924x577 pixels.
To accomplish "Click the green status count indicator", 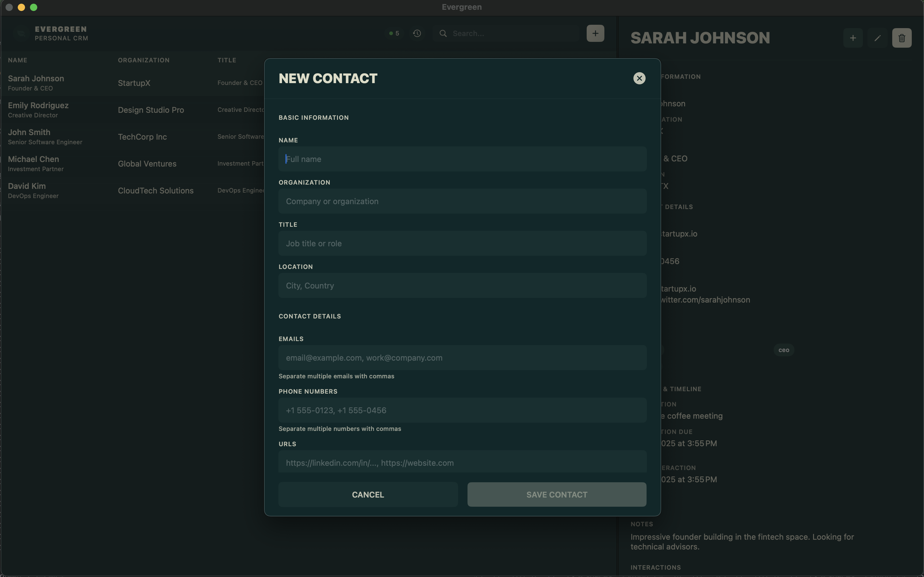I will click(394, 33).
